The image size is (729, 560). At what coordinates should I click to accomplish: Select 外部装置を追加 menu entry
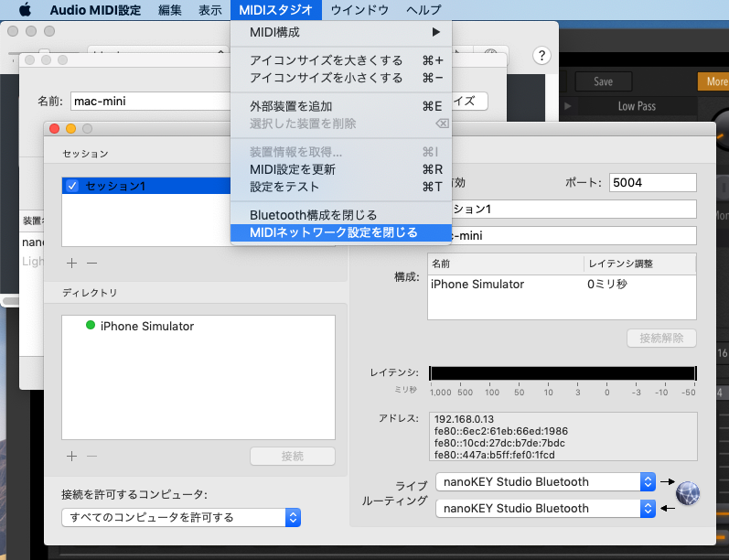341,106
